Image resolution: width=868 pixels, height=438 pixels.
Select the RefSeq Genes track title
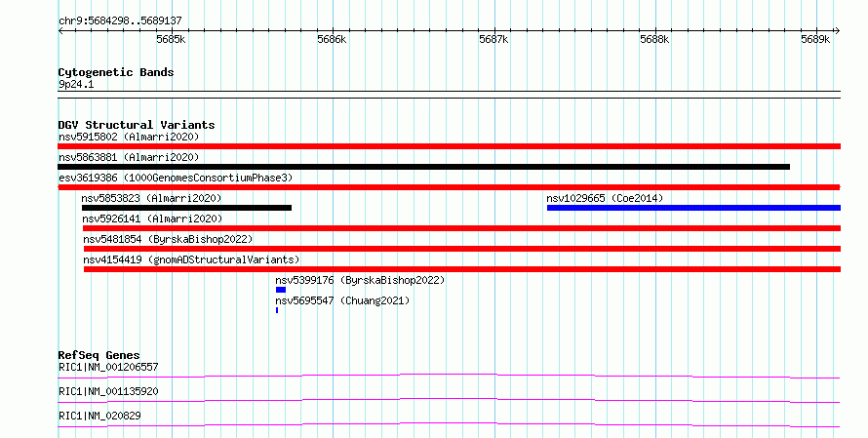pyautogui.click(x=99, y=355)
